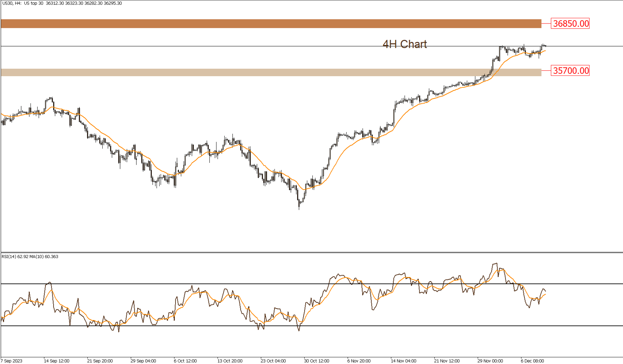
Task: Click the 7 Sep 2023 date label
Action: (x=12, y=361)
